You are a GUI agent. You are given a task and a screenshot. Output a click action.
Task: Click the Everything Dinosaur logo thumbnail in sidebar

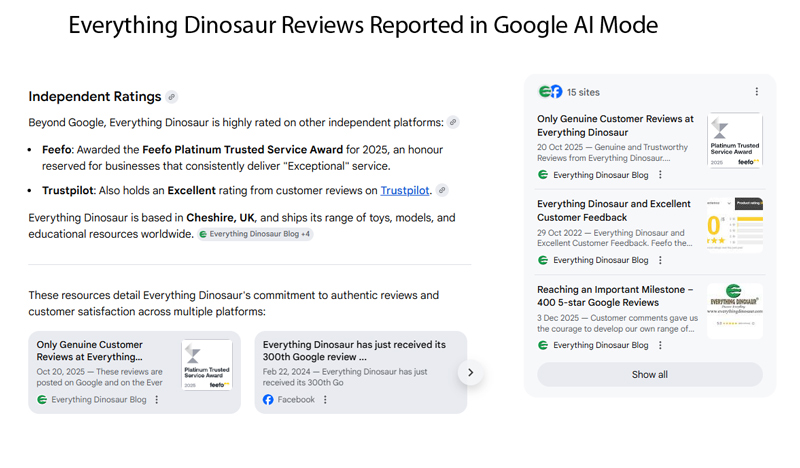(x=735, y=311)
